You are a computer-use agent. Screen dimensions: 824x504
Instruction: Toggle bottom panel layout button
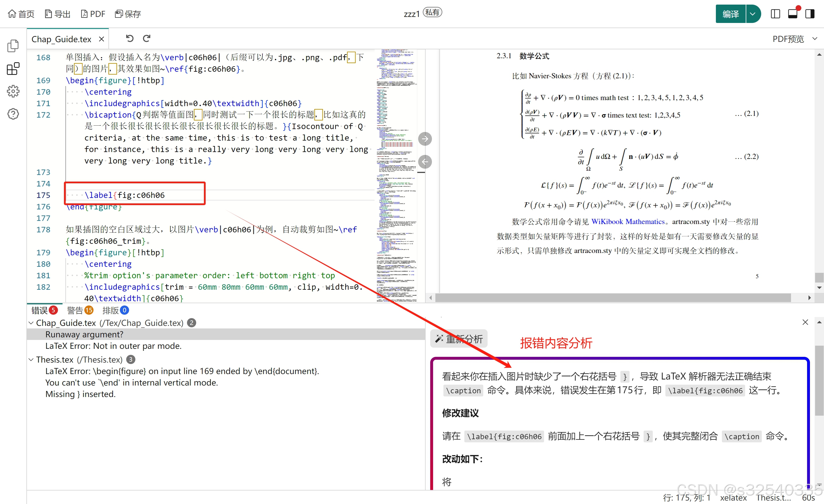tap(792, 14)
